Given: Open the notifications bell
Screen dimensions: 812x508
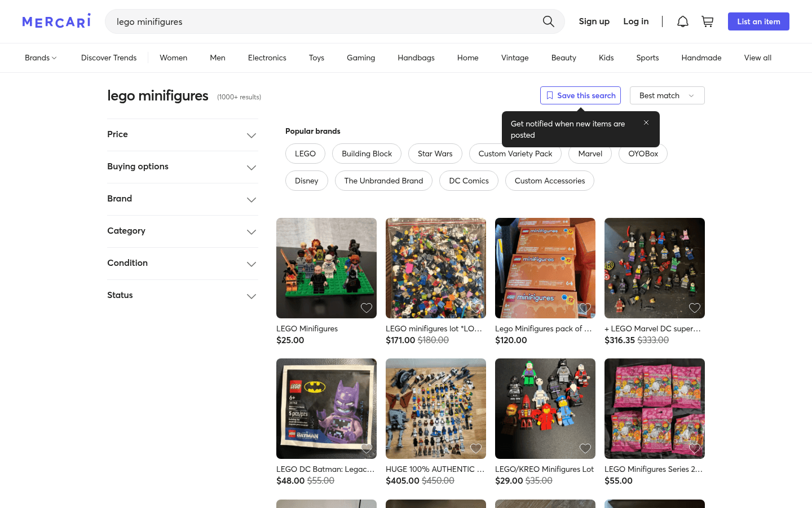Looking at the screenshot, I should pyautogui.click(x=682, y=21).
